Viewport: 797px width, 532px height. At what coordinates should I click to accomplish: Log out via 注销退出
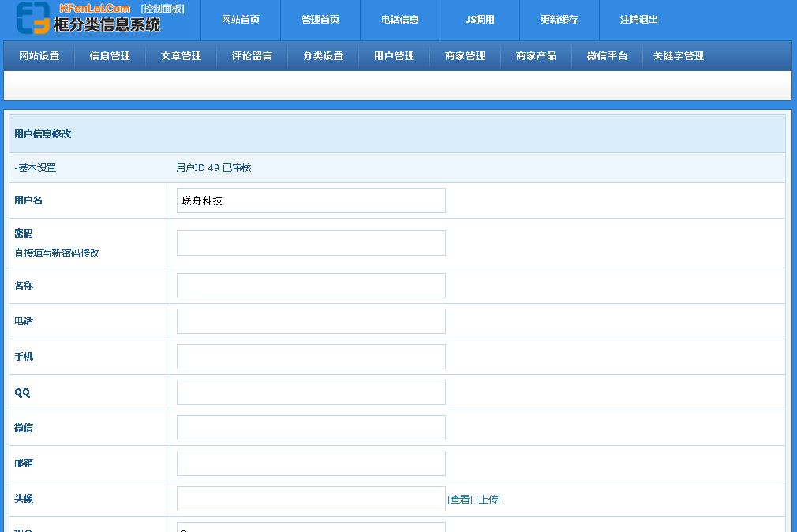[x=639, y=20]
